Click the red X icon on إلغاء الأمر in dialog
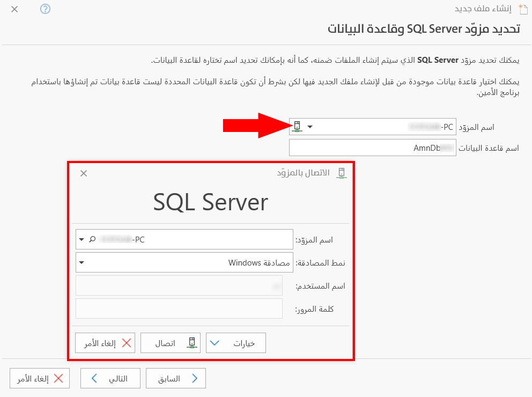This screenshot has width=532, height=397. (125, 342)
